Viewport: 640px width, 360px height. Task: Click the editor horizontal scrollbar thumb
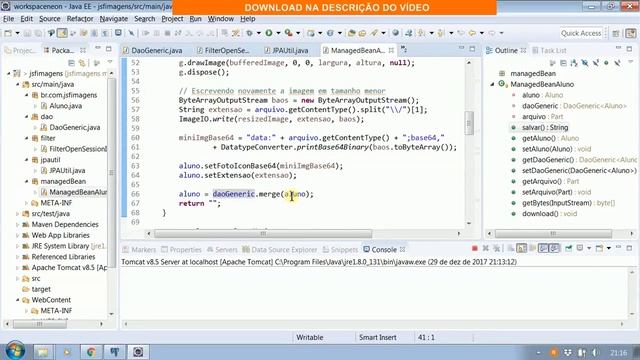263,233
